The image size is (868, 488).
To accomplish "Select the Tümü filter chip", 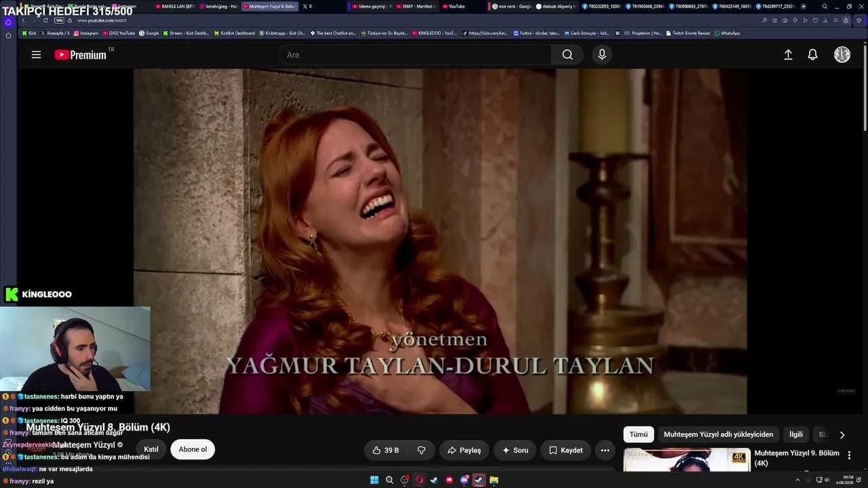I will tap(639, 434).
